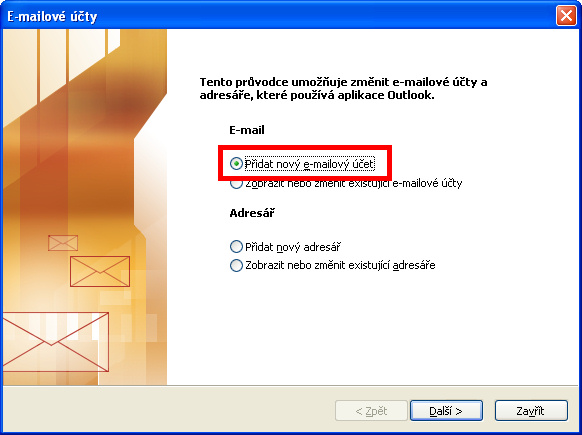Click the E-mailové účty title bar
This screenshot has height=435, width=582.
tap(278, 16)
